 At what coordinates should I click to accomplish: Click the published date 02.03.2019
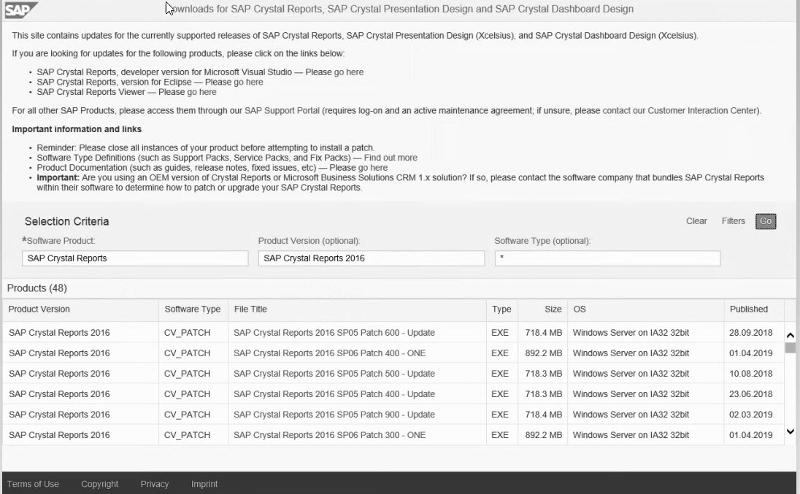point(751,414)
